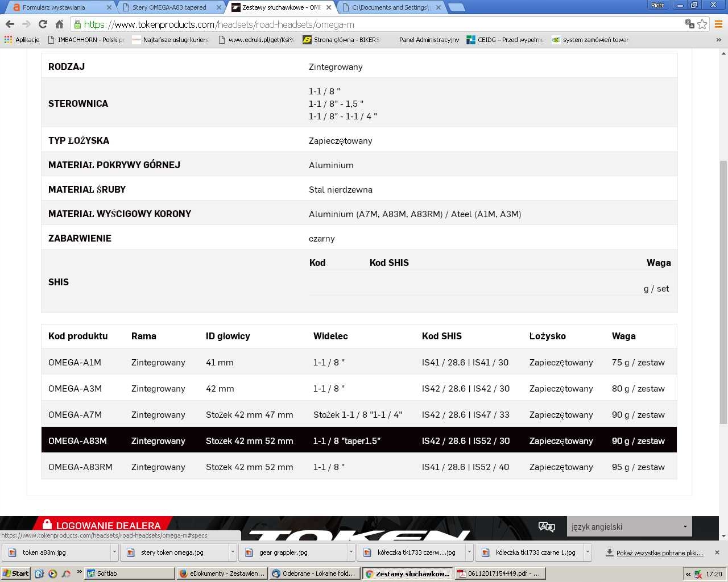This screenshot has width=728, height=582.
Task: Open the Strona główna - BIKERS bookmark
Action: coord(342,40)
